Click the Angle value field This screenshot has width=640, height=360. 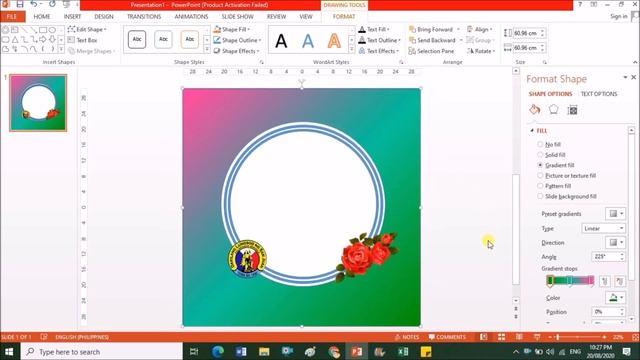click(x=605, y=256)
